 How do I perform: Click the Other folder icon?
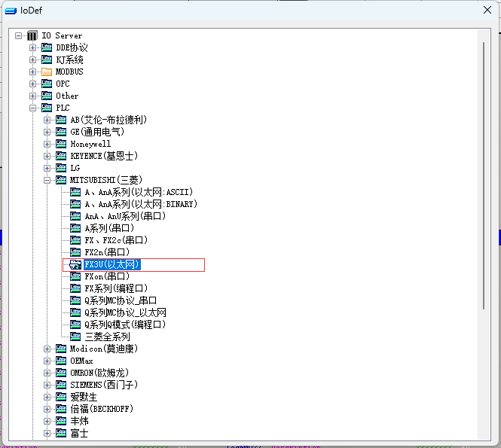pyautogui.click(x=47, y=96)
